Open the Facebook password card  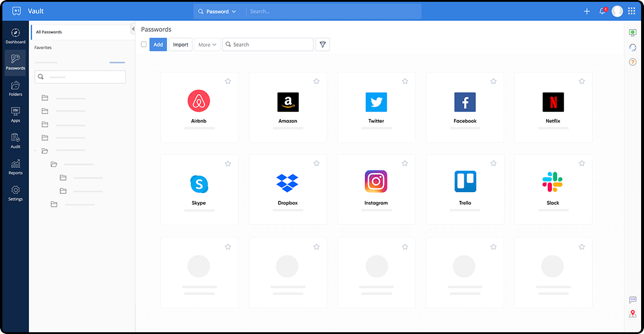pyautogui.click(x=465, y=108)
